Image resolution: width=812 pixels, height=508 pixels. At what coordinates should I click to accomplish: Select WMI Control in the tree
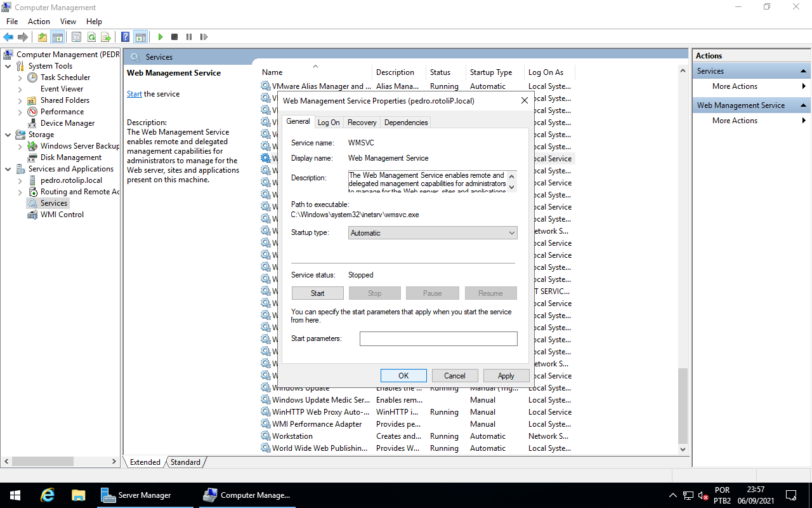pyautogui.click(x=62, y=215)
